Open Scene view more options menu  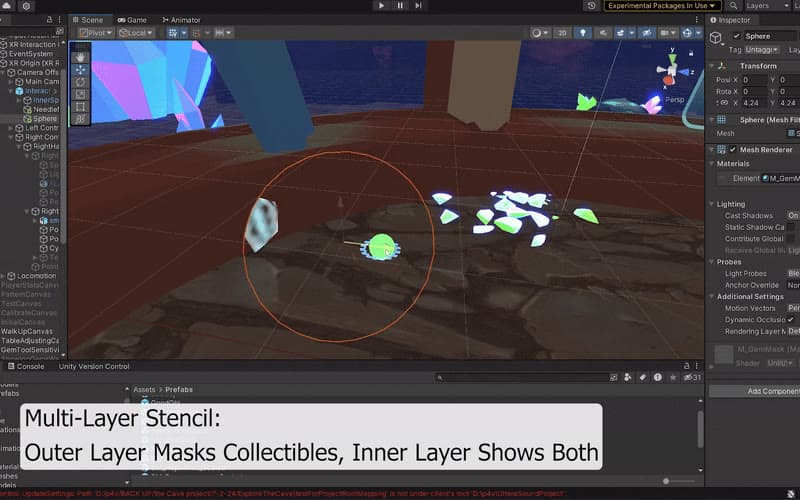click(x=696, y=19)
